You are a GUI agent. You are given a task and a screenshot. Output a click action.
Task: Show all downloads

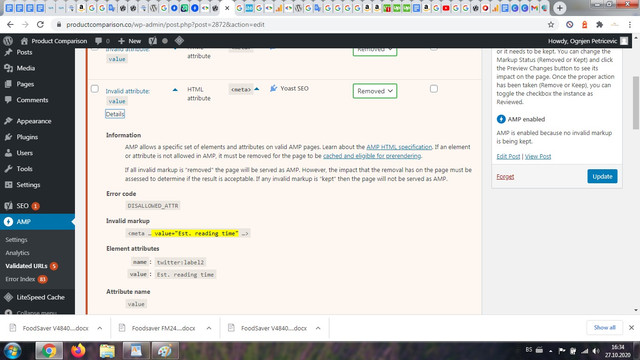[604, 328]
